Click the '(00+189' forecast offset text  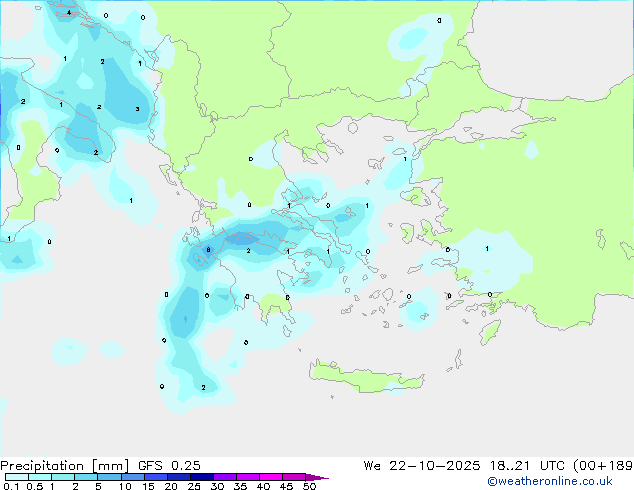(x=602, y=466)
